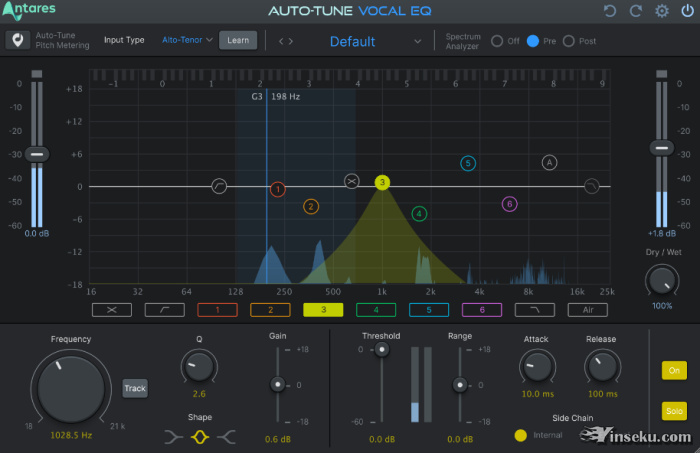Click the Gain slider handle
Viewport: 700px width, 453px height.
pyautogui.click(x=278, y=384)
